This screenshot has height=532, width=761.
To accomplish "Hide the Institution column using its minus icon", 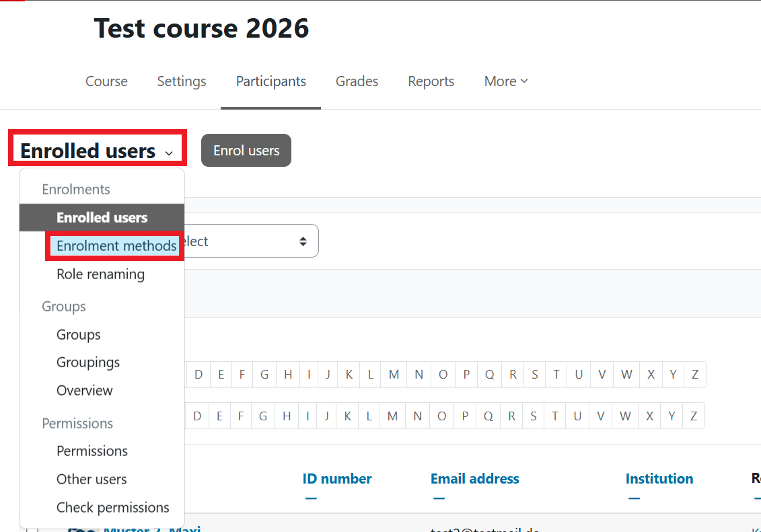I will coord(634,498).
